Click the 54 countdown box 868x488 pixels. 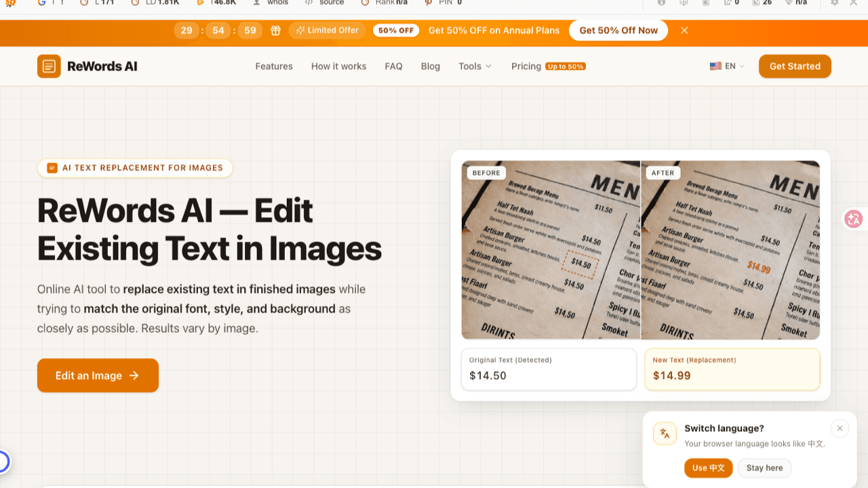[218, 30]
